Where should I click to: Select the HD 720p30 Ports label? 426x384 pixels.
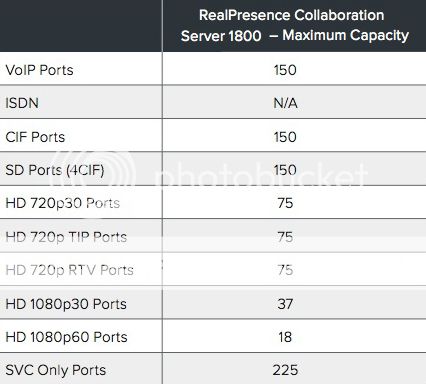click(63, 203)
